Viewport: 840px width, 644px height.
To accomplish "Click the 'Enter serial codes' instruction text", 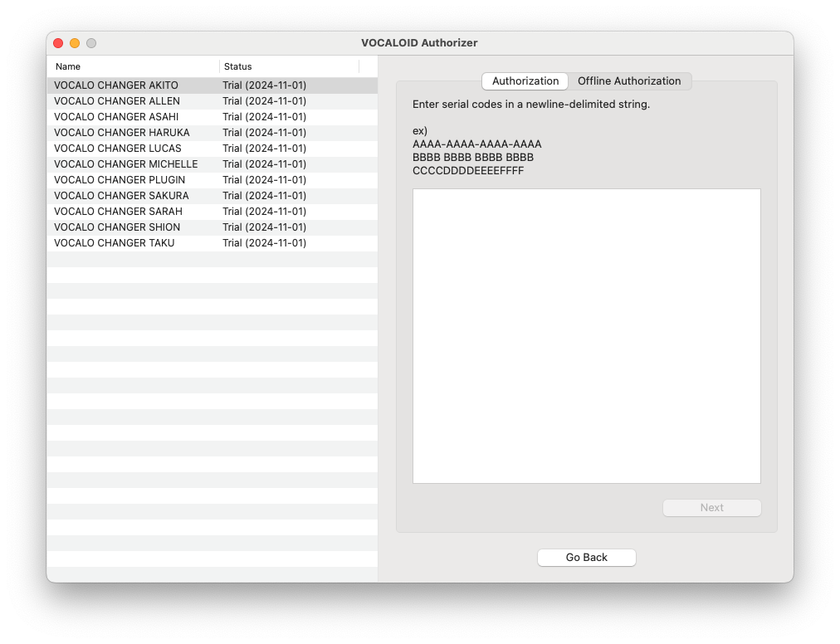I will coord(531,105).
